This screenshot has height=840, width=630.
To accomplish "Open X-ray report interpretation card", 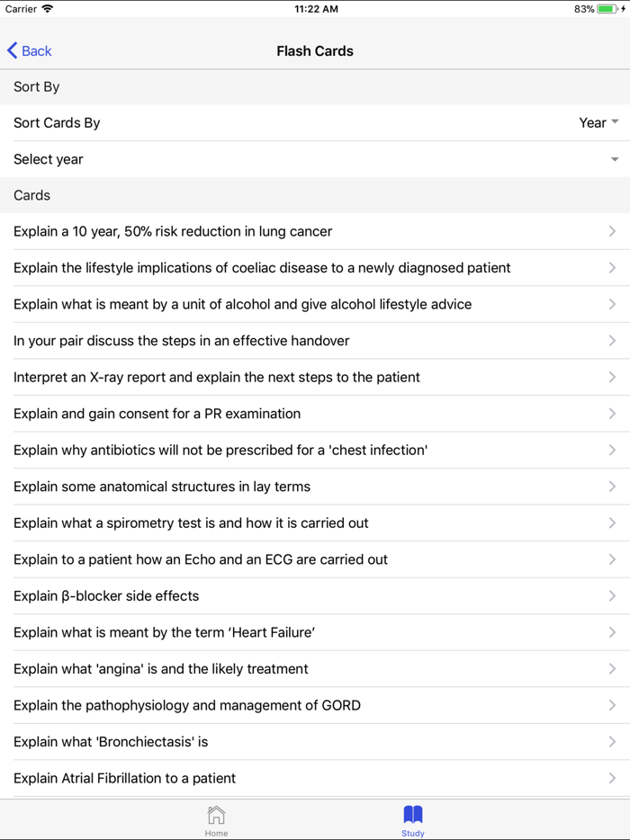I will pyautogui.click(x=216, y=377).
